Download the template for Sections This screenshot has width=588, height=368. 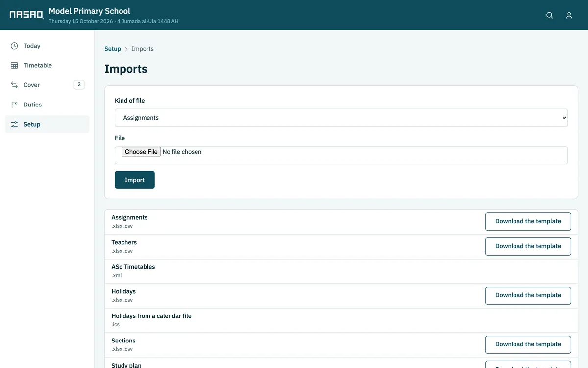point(528,344)
